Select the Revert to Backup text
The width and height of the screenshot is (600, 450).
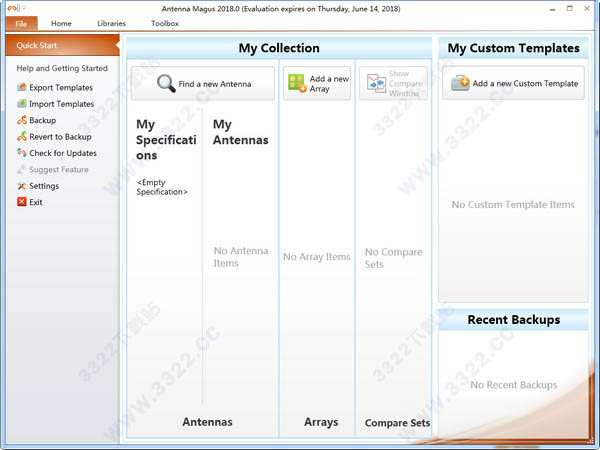[x=60, y=137]
